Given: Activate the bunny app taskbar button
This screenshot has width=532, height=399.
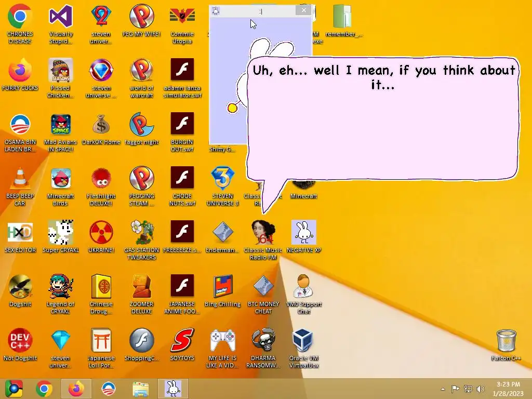Looking at the screenshot, I should tap(172, 389).
